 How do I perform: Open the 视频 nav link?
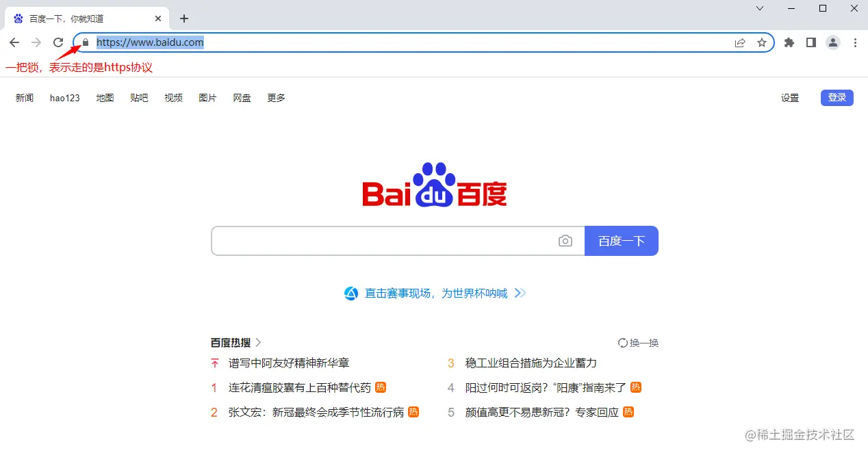[x=173, y=98]
